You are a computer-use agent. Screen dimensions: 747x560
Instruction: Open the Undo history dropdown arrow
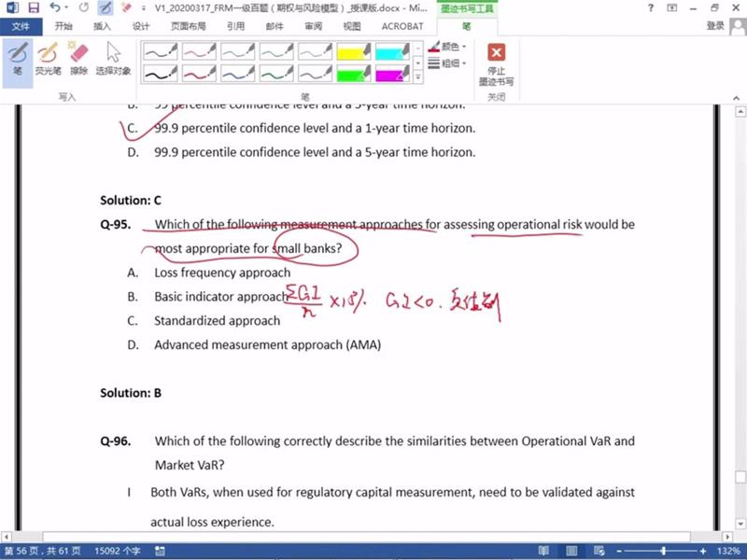click(x=67, y=7)
